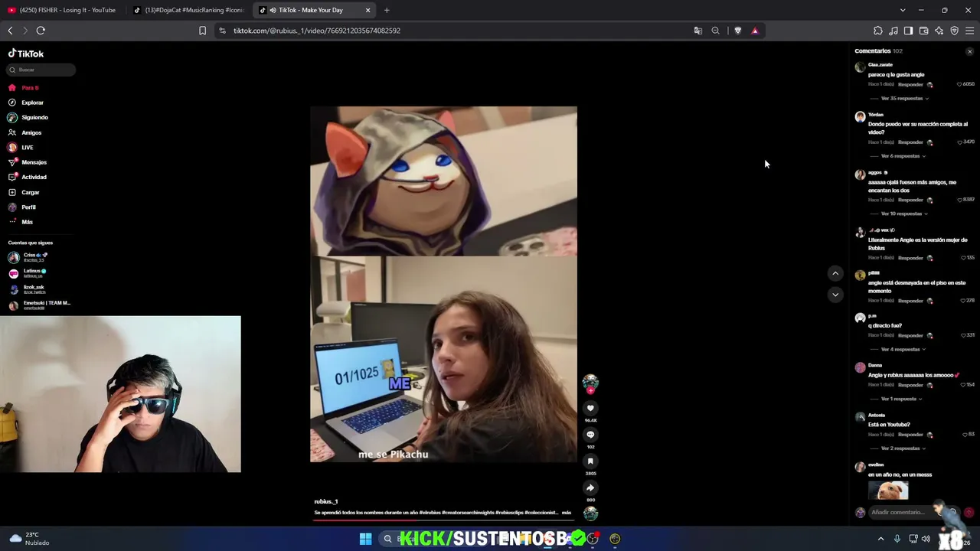Open rubius._1 profile name link
Screen dimensions: 980x551
pyautogui.click(x=326, y=502)
